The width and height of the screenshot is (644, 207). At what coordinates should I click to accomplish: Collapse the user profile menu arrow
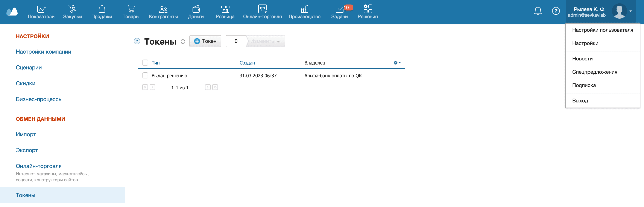coord(630,11)
